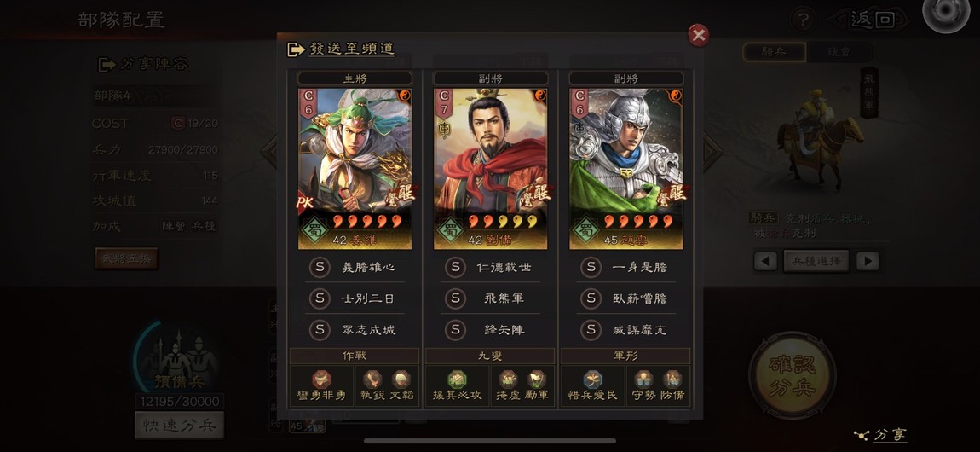
Task: Open 趙雲 general portrait card
Action: pos(626,169)
